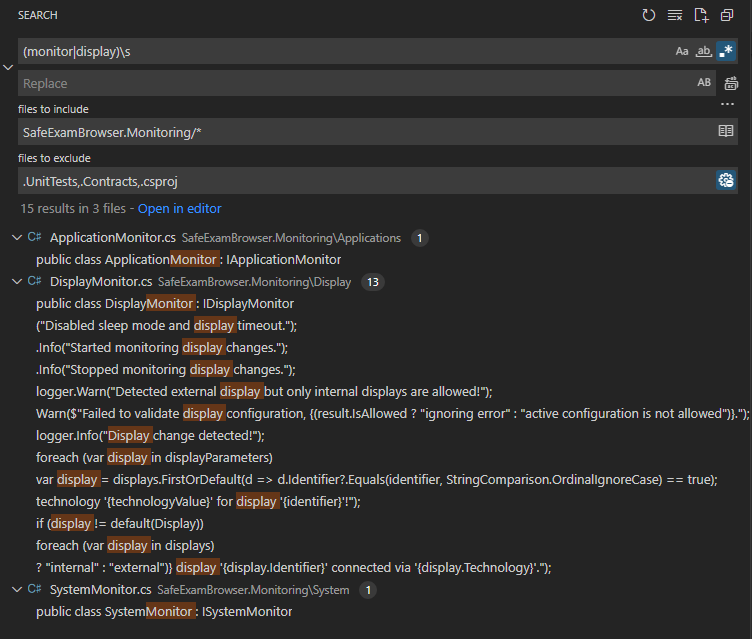The image size is (752, 639).
Task: Click the Replace All icon
Action: pos(731,84)
